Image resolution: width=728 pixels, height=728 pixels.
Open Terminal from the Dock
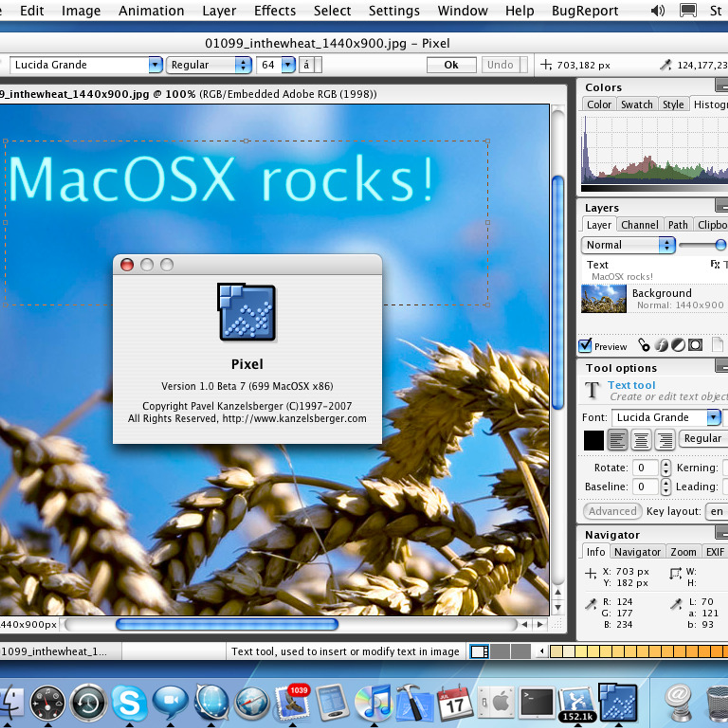tap(537, 703)
